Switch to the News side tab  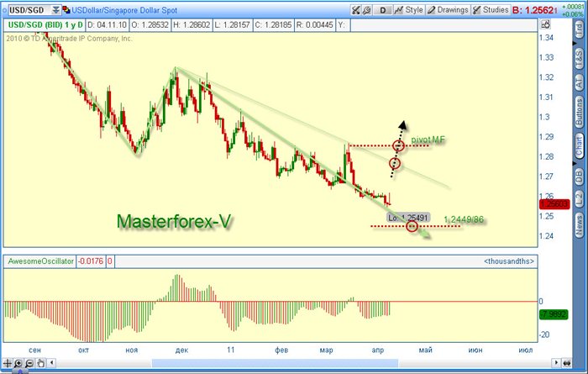580,225
